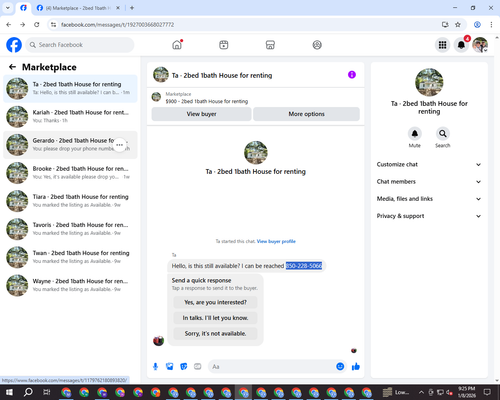
Task: Open Tiara conversation in list
Action: coord(70,201)
